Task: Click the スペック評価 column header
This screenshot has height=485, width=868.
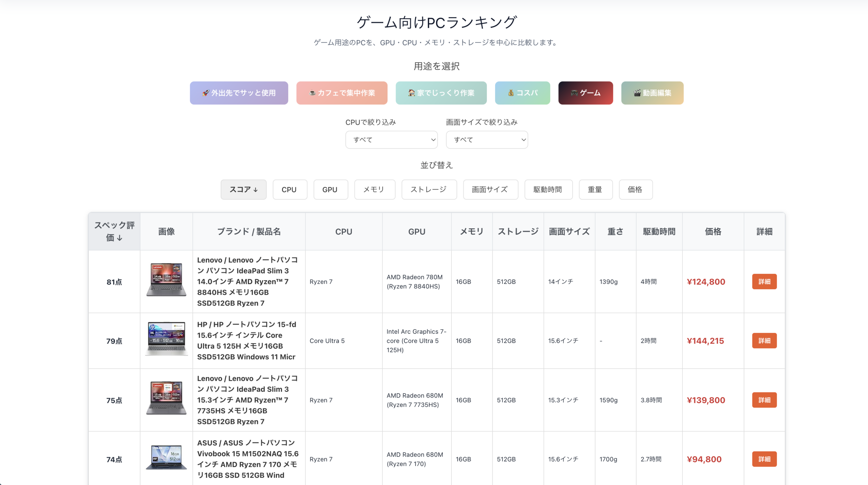Action: click(114, 231)
